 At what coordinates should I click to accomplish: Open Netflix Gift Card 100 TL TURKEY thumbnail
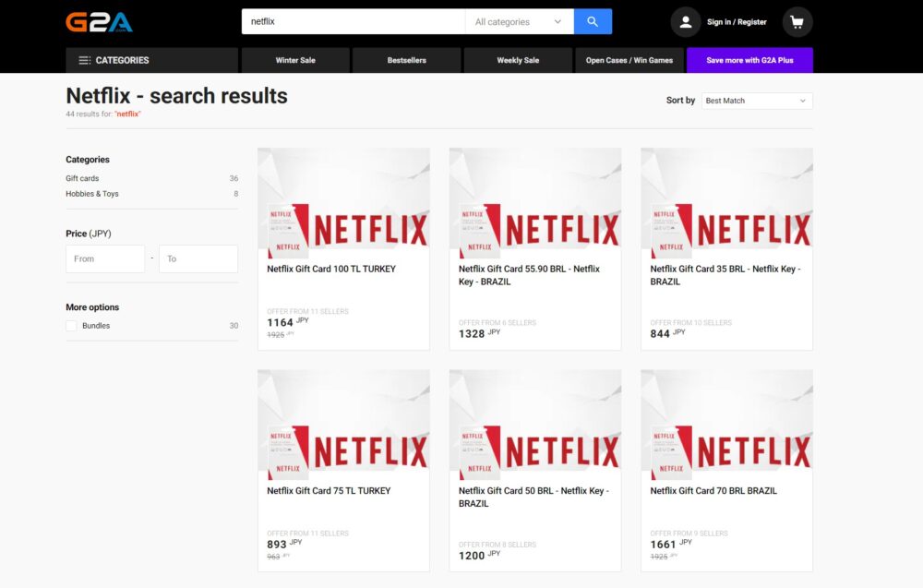click(x=343, y=204)
